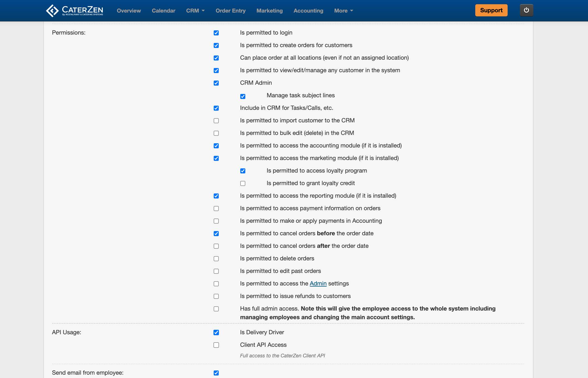Check 'bulk edit (delete) in the CRM'

click(x=216, y=133)
